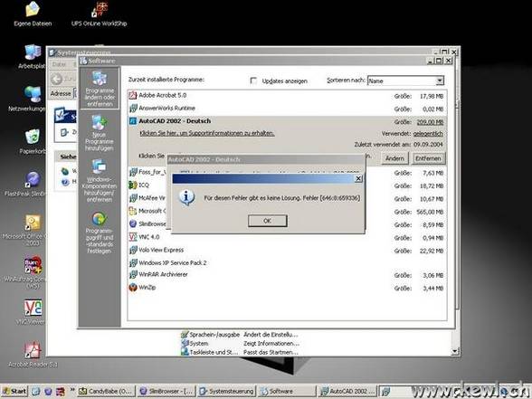Click the Ändern button for AutoCAD
The image size is (532, 399).
pyautogui.click(x=394, y=158)
